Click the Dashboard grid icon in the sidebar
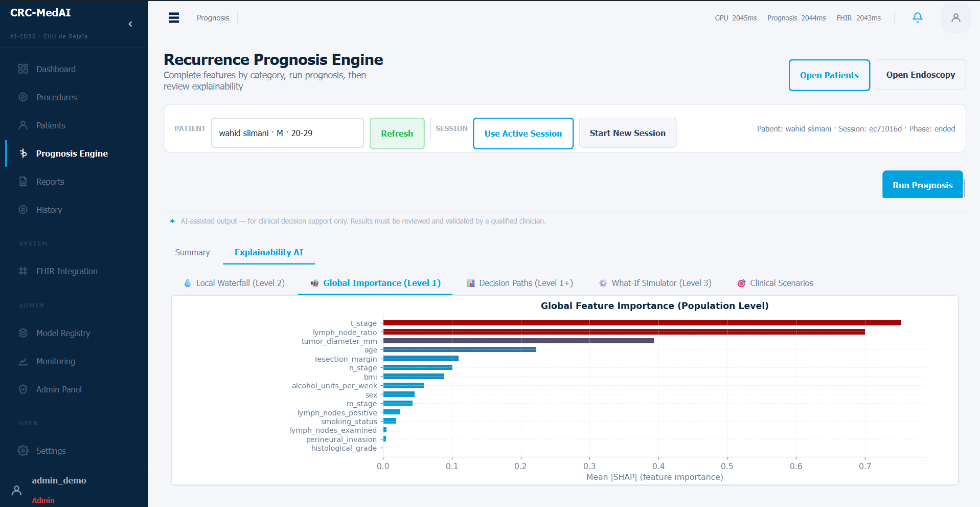 click(23, 69)
